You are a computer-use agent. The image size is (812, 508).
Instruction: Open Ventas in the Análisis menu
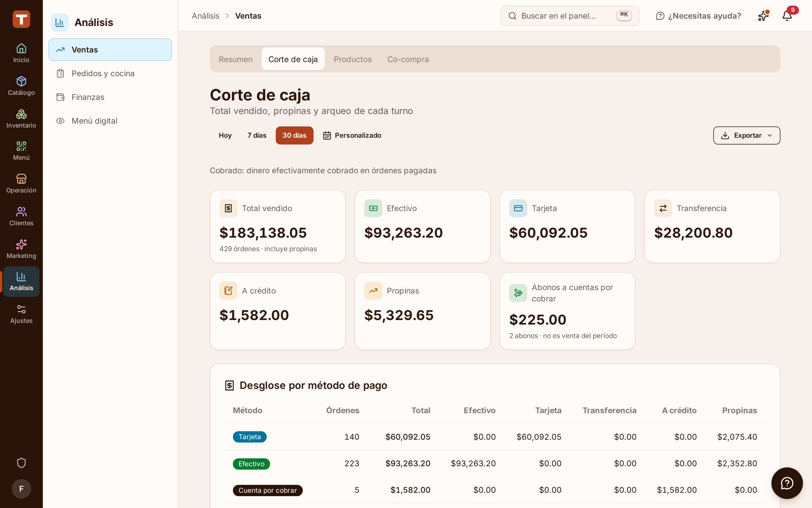[110, 50]
